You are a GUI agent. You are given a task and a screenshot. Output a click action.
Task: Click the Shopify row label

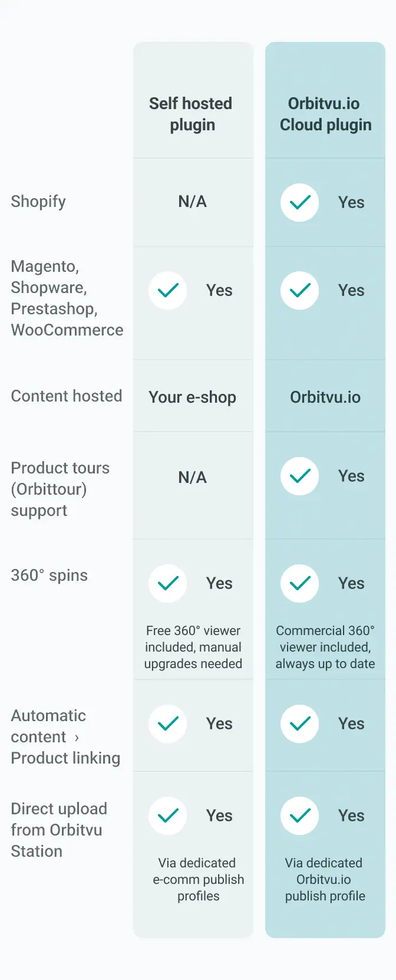(38, 202)
